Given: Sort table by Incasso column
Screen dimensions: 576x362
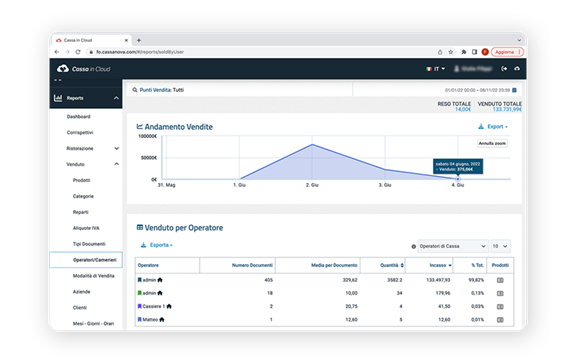Looking at the screenshot, I should tap(440, 265).
